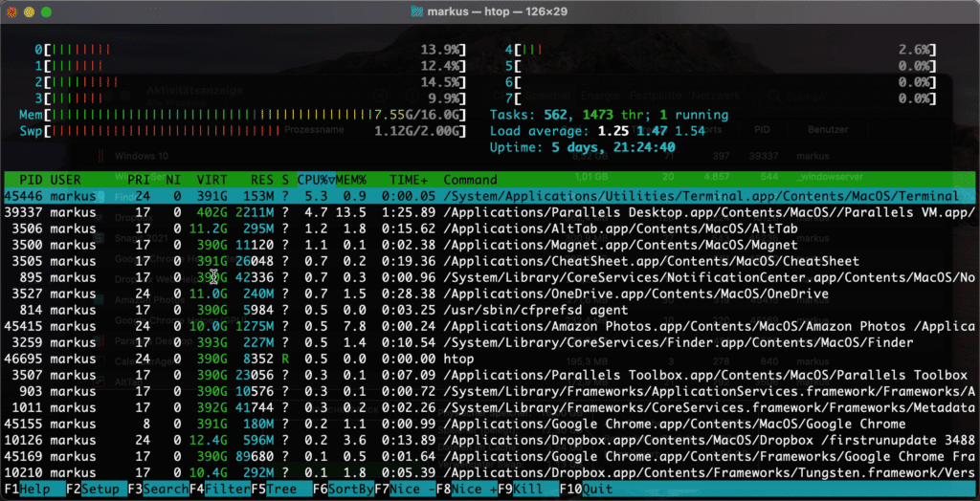This screenshot has width=980, height=501.
Task: Click the Swp usage meter bar
Action: click(x=243, y=131)
